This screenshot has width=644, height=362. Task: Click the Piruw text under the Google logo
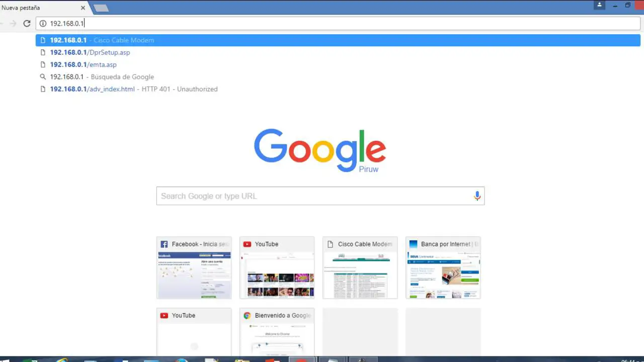tap(368, 169)
